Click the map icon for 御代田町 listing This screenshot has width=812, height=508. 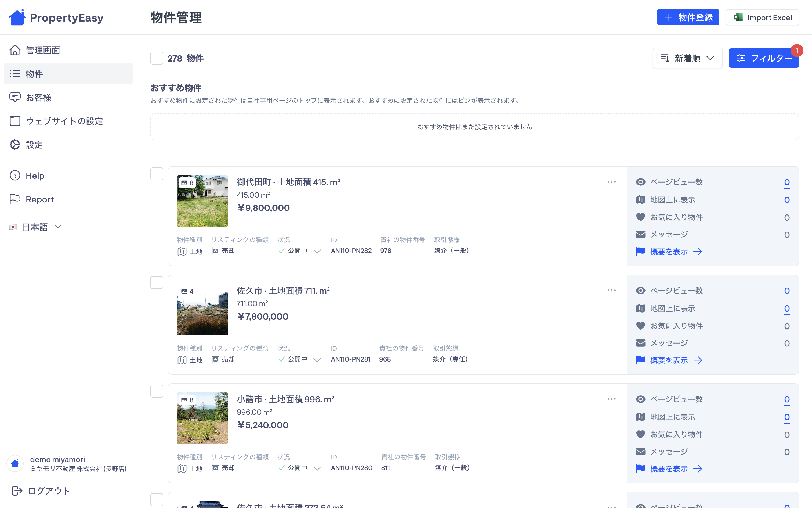(640, 199)
